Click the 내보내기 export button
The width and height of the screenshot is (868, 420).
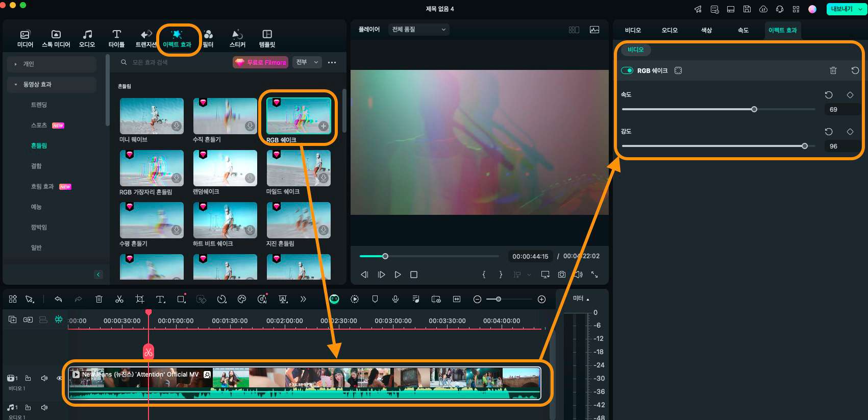841,9
